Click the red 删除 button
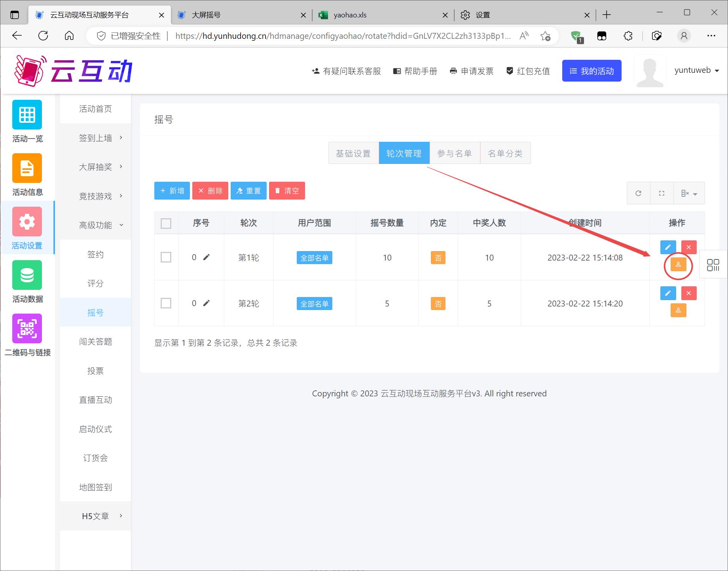 (210, 191)
